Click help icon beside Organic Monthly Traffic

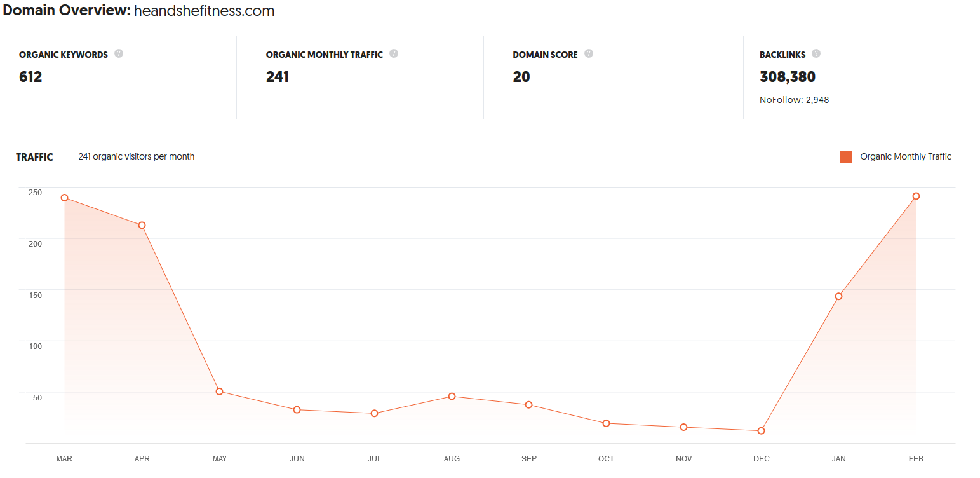(394, 54)
